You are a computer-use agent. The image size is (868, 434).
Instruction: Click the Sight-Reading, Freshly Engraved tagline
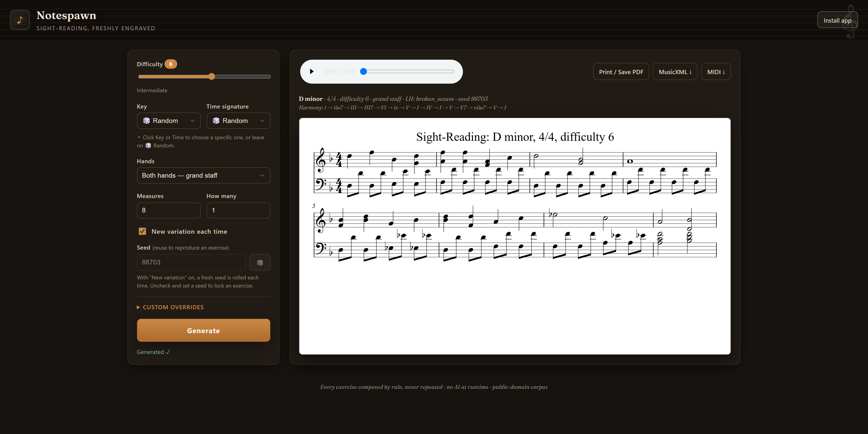pyautogui.click(x=96, y=28)
